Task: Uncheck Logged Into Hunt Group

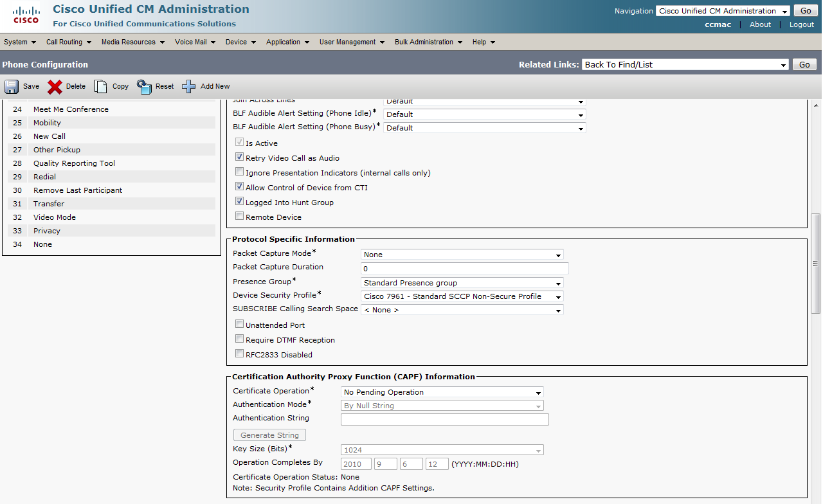Action: [x=240, y=202]
